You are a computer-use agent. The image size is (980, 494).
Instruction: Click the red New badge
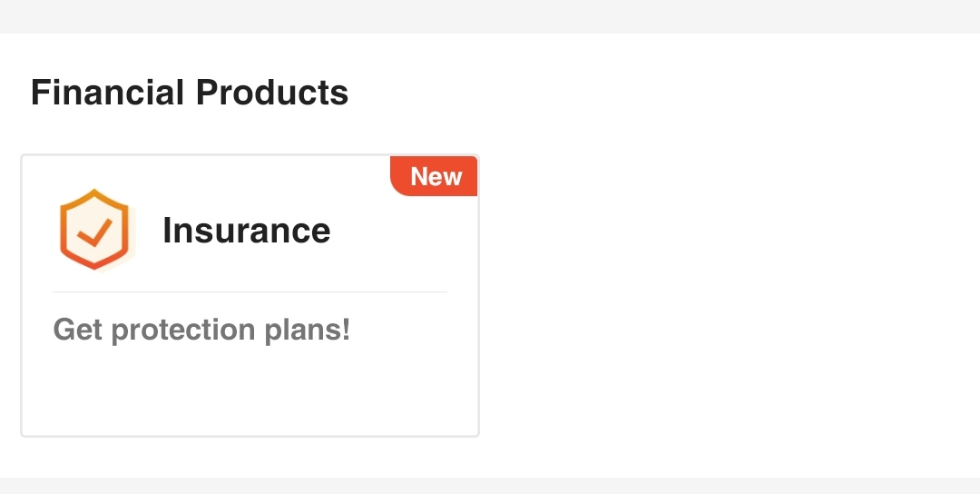pyautogui.click(x=435, y=176)
